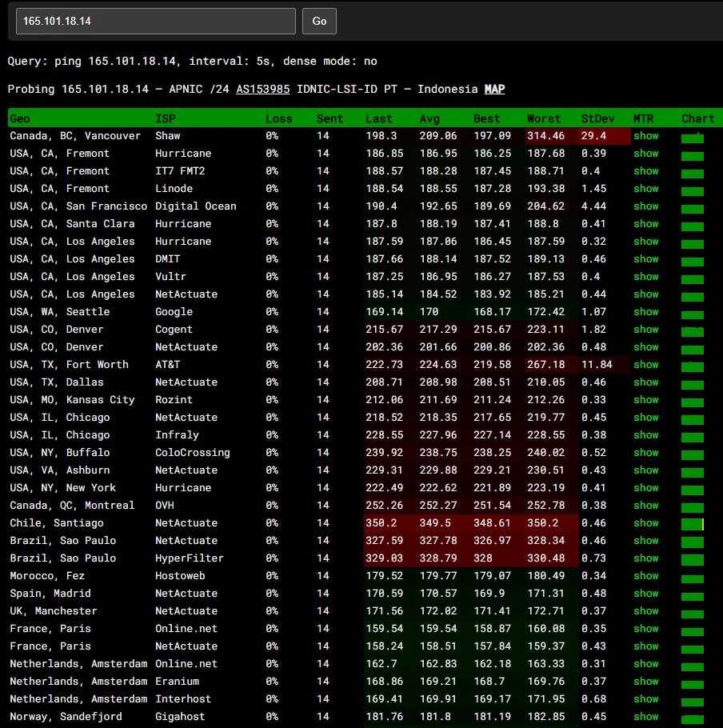Select worst value 314.46 in Vancouver row

(545, 135)
